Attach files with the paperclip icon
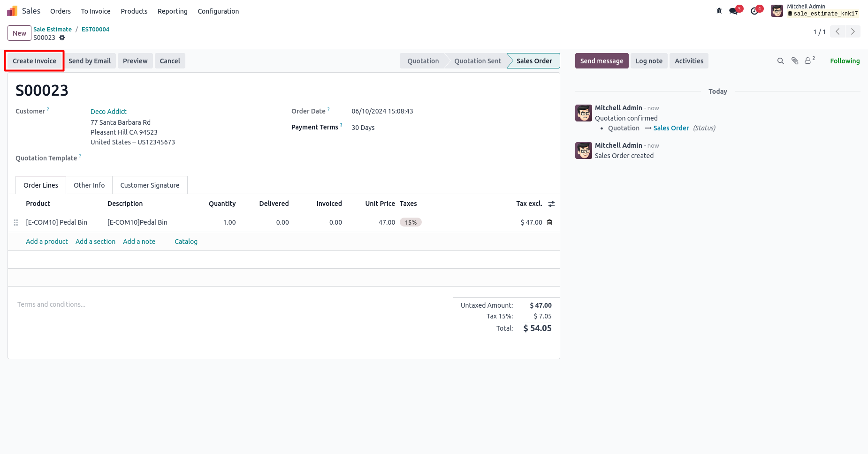The width and height of the screenshot is (868, 454). [x=795, y=61]
